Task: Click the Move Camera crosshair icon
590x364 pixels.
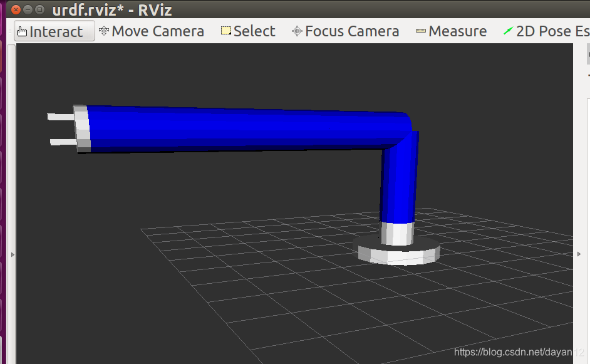Action: 104,31
